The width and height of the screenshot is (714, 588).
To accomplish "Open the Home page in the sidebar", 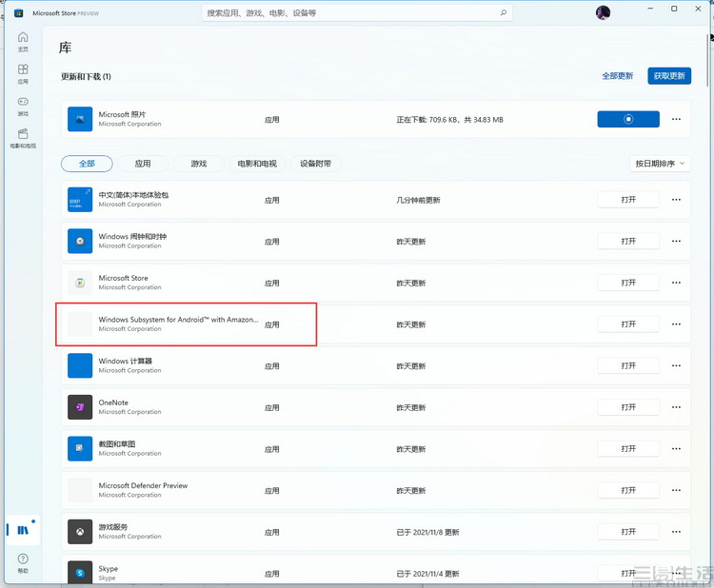I will tap(23, 42).
